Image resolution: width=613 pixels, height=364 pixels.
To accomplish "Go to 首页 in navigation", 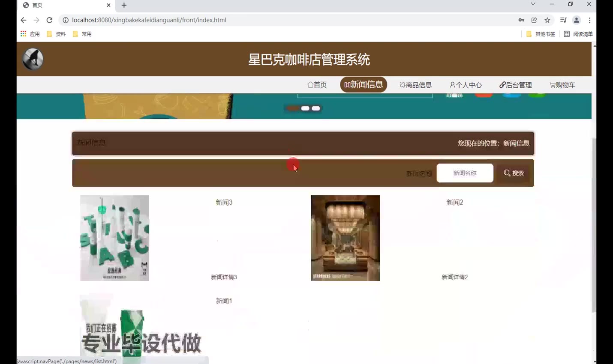I will [x=317, y=85].
